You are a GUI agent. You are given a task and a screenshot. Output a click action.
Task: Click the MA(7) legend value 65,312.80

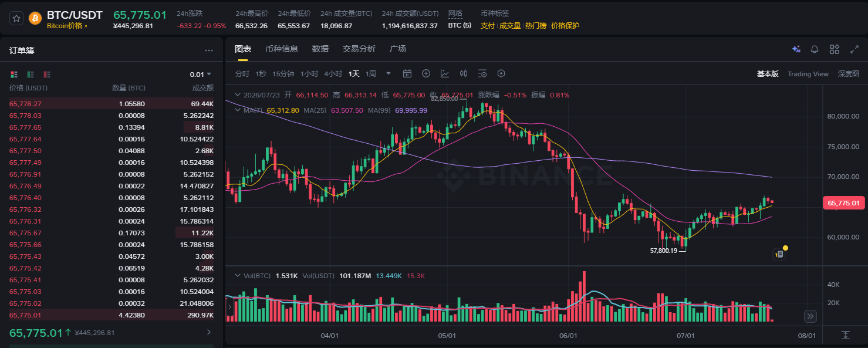click(x=283, y=110)
